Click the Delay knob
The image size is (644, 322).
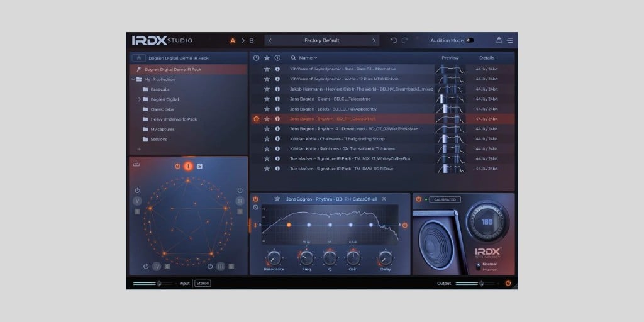(386, 258)
